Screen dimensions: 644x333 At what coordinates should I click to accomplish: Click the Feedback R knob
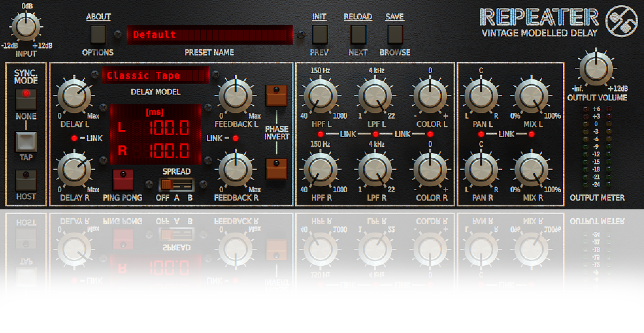pos(236,170)
